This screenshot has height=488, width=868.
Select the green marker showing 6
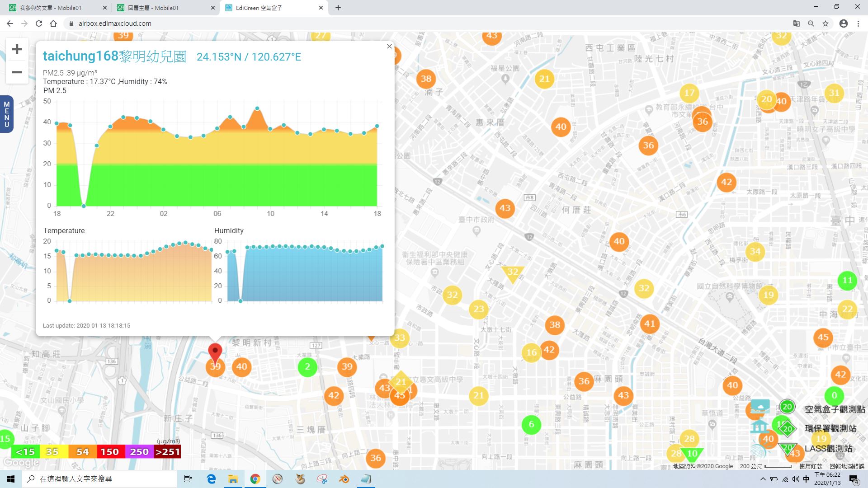pos(531,424)
